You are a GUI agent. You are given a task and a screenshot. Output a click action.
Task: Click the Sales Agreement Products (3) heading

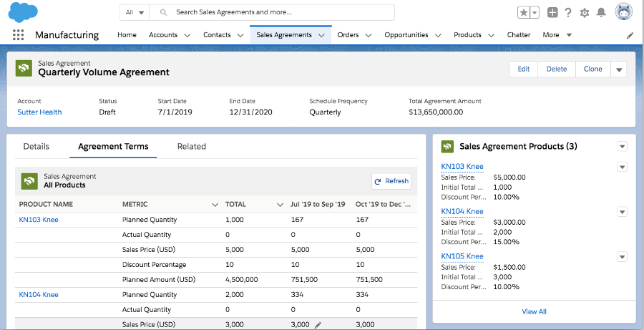click(518, 146)
